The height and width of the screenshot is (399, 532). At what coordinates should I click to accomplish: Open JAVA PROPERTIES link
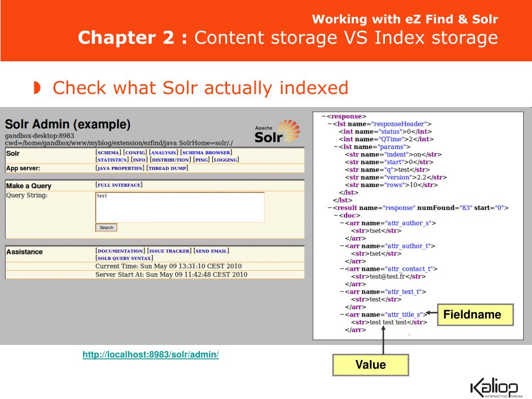120,168
